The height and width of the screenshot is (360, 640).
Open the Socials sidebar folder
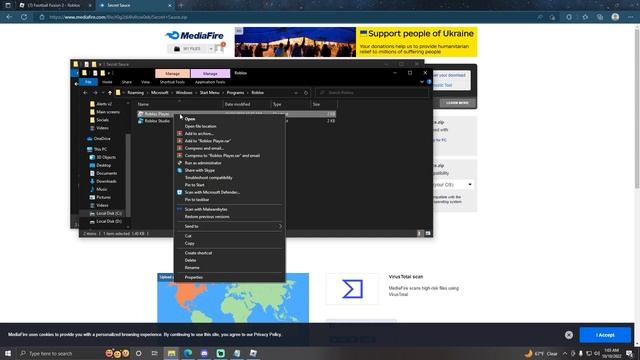coord(102,120)
